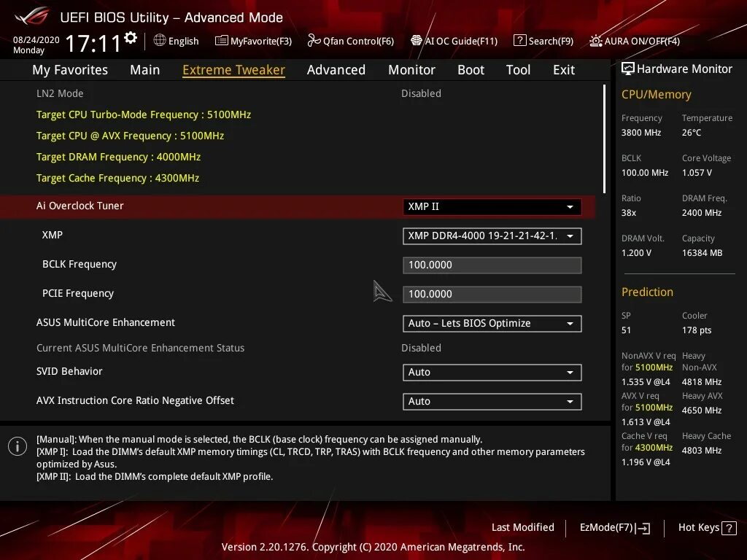Viewport: 747px width, 560px height.
Task: Click Target CPU Turbo-Mode Frequency text
Action: [x=144, y=114]
